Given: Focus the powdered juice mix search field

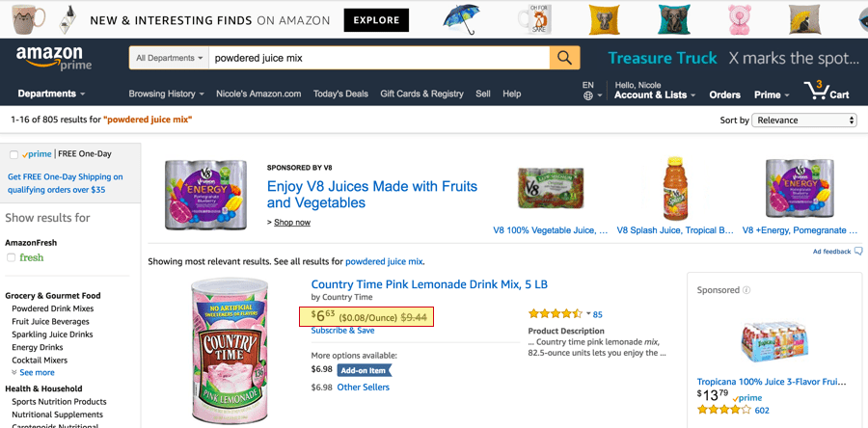Looking at the screenshot, I should (x=379, y=58).
